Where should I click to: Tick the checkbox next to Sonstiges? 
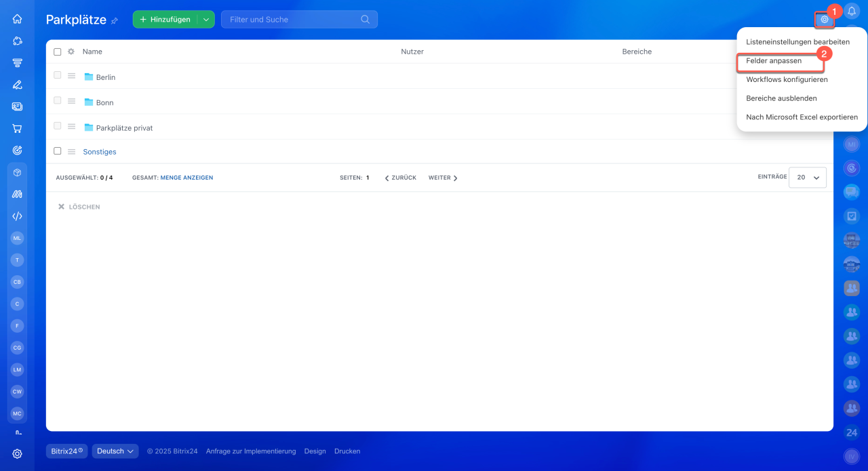point(58,151)
